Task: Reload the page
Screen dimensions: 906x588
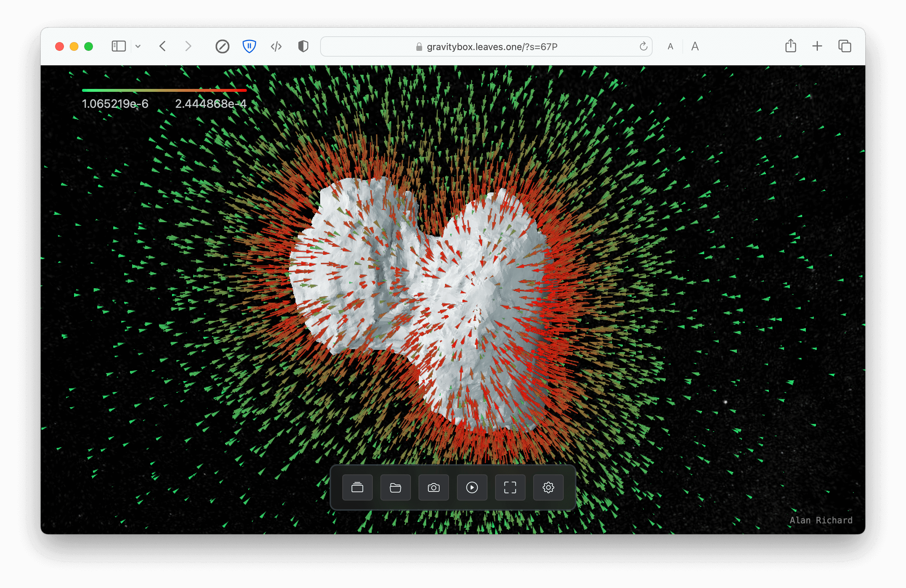Action: coord(643,46)
